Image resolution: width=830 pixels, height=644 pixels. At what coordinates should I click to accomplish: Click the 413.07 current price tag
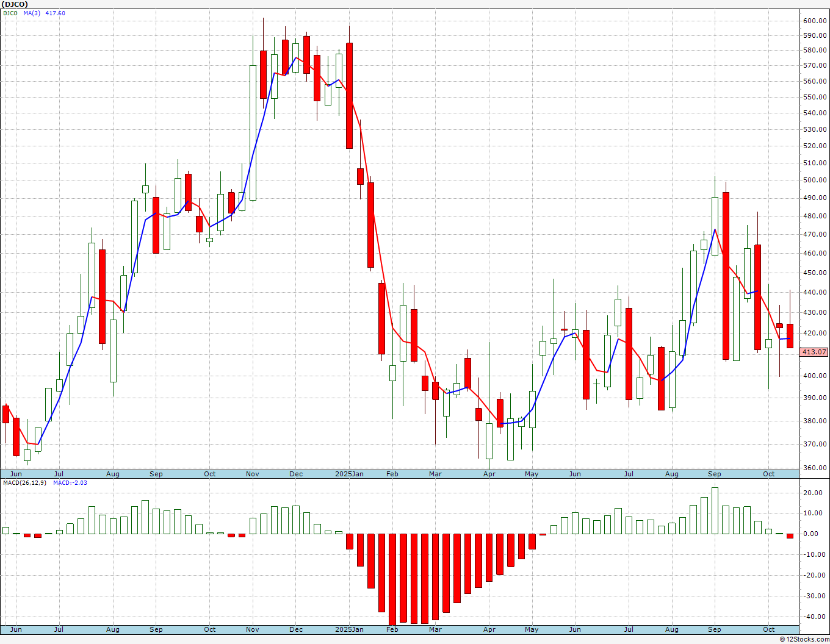pyautogui.click(x=814, y=352)
